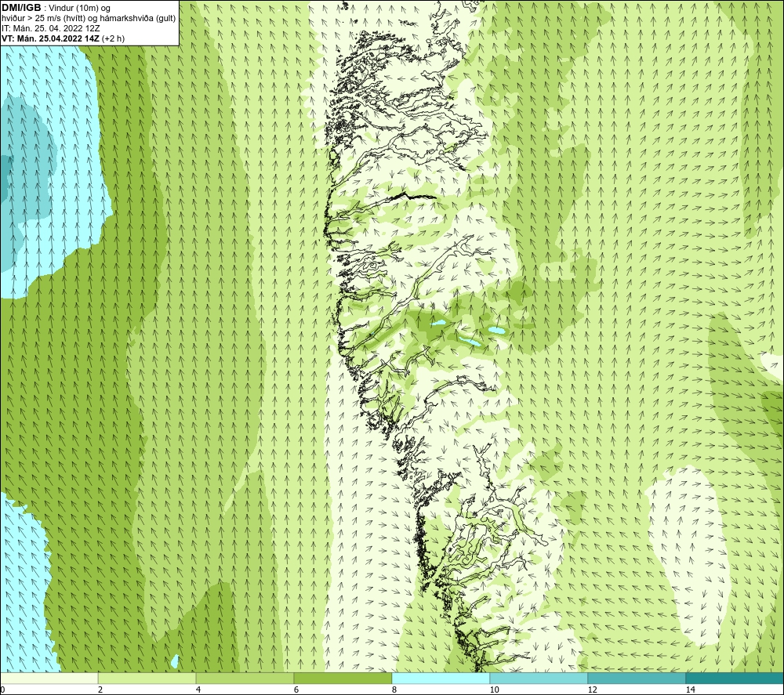The image size is (784, 695).
Task: Click the darkest teal scale band above 14
Action: click(735, 679)
